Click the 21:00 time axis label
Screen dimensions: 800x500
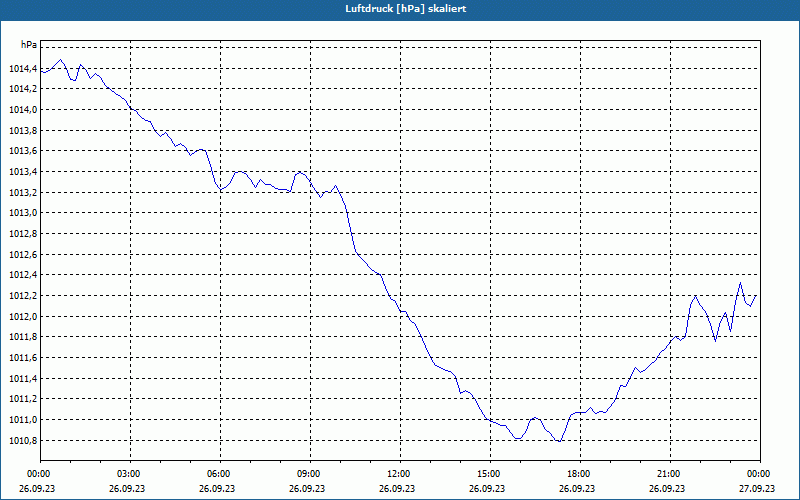tap(667, 474)
